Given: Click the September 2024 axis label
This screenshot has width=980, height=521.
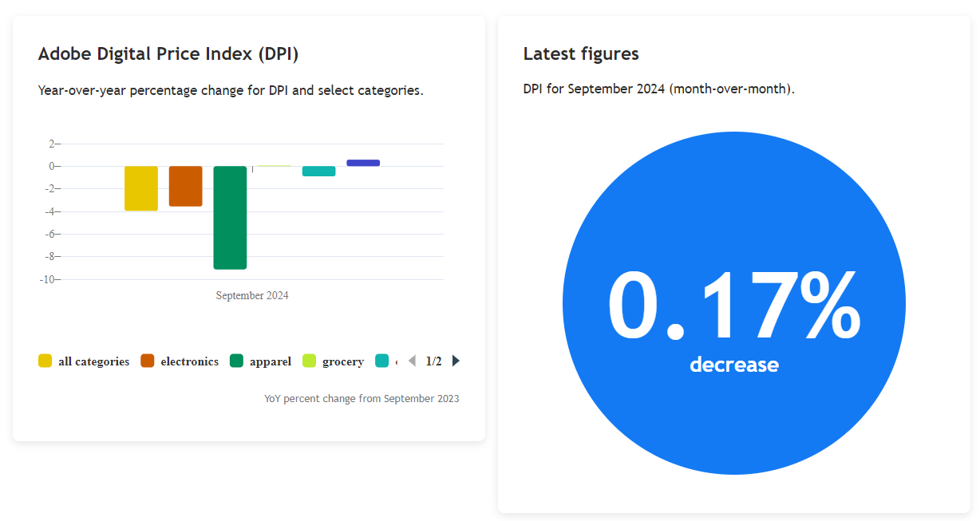Looking at the screenshot, I should tap(252, 296).
